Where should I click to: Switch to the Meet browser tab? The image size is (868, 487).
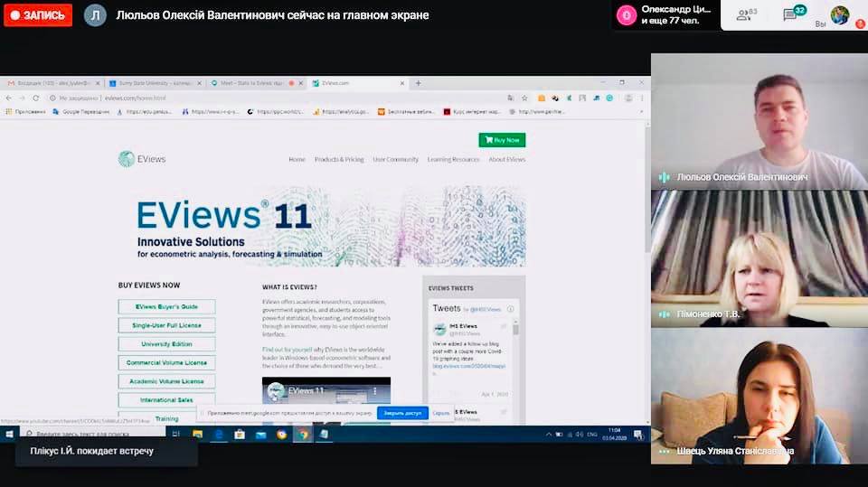(x=256, y=83)
